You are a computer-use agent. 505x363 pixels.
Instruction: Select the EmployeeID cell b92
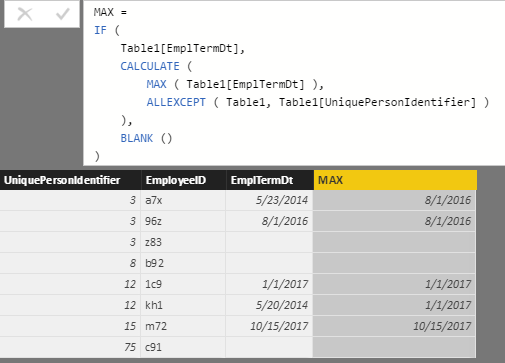pyautogui.click(x=183, y=263)
